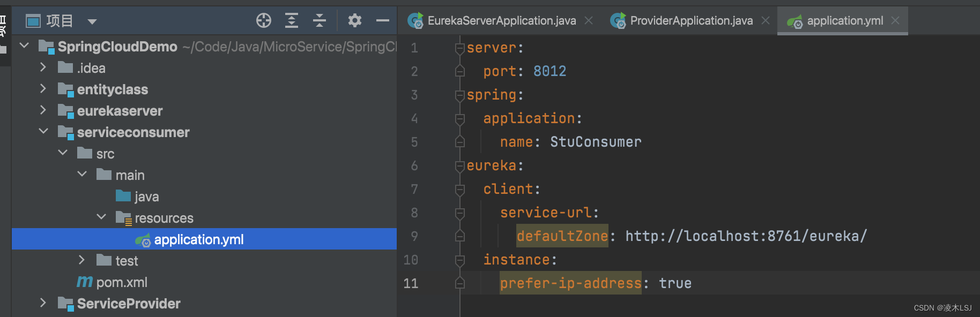Viewport: 980px width, 317px height.
Task: Expand the eurekaserver module
Action: point(43,110)
